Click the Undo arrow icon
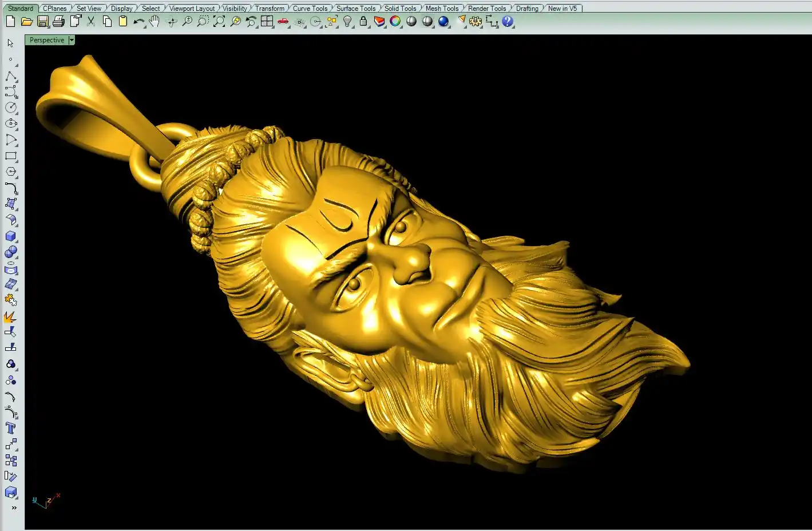Viewport: 812px width, 531px height. (138, 22)
